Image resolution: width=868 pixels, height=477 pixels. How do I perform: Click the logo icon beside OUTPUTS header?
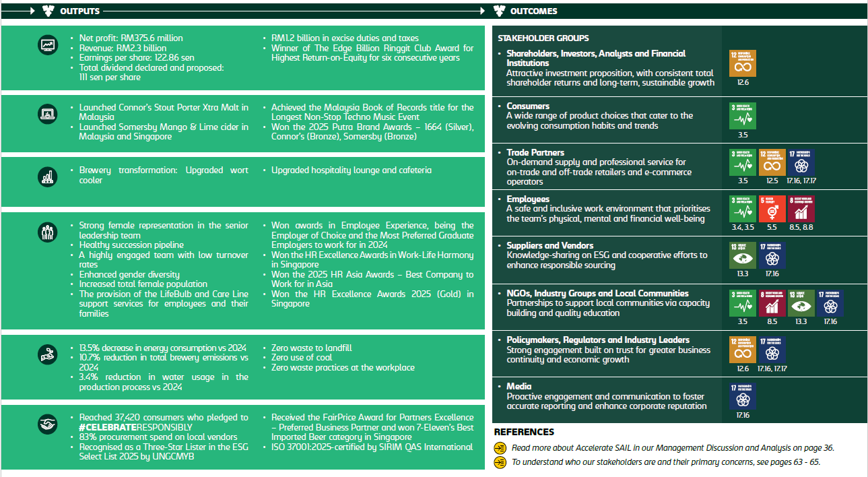[x=48, y=11]
